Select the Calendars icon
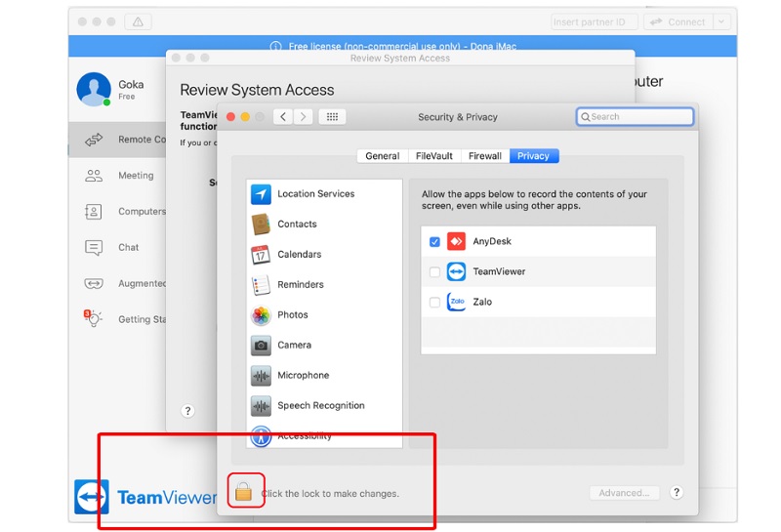This screenshot has width=781, height=532. point(261,255)
